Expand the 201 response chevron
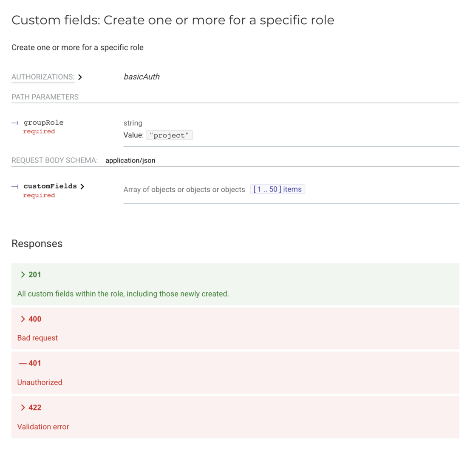 coord(23,275)
